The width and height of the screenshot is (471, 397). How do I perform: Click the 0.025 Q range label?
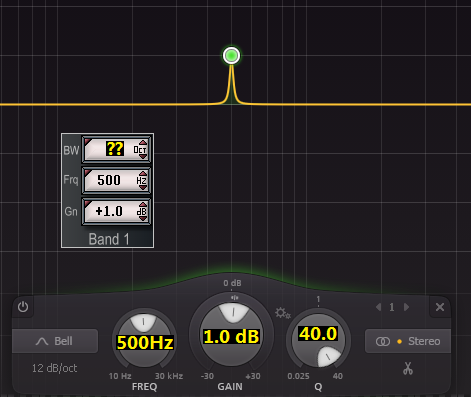click(298, 376)
